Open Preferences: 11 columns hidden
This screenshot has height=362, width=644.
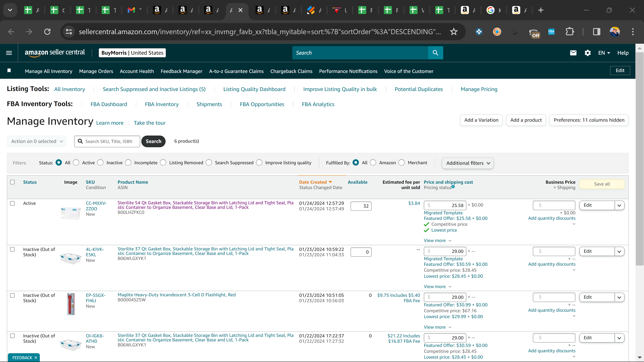click(589, 120)
